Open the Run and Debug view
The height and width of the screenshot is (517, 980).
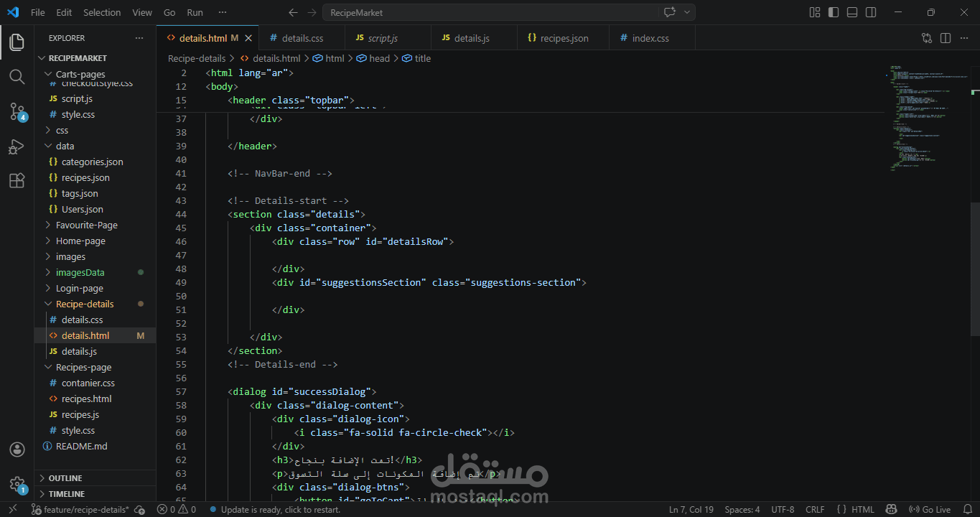(17, 146)
